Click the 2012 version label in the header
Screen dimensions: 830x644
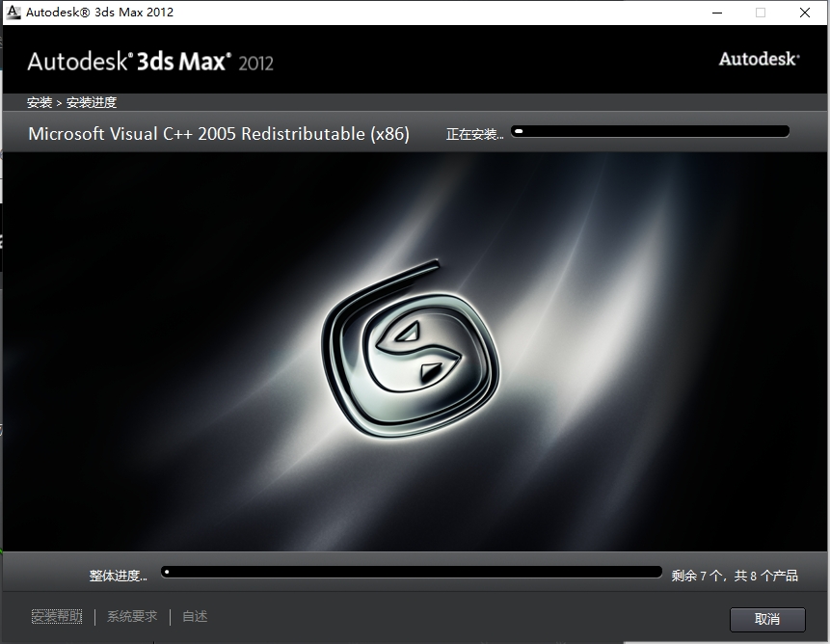pyautogui.click(x=257, y=61)
